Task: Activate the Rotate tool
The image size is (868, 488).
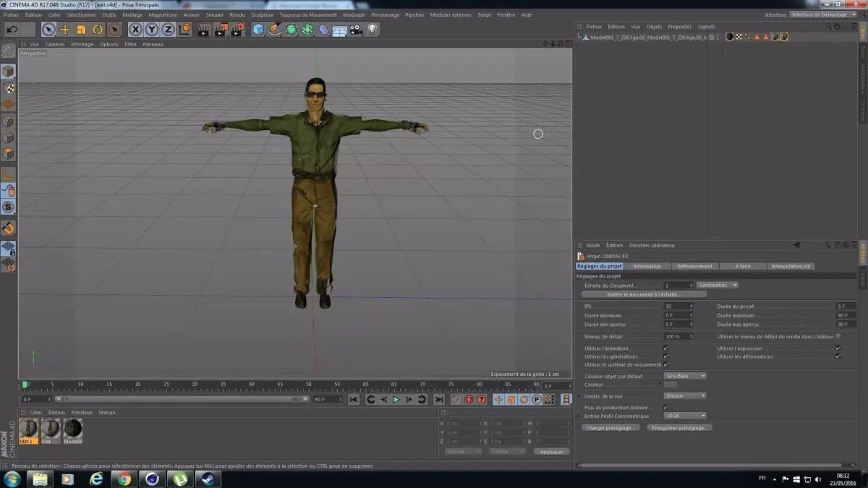Action: [98, 30]
